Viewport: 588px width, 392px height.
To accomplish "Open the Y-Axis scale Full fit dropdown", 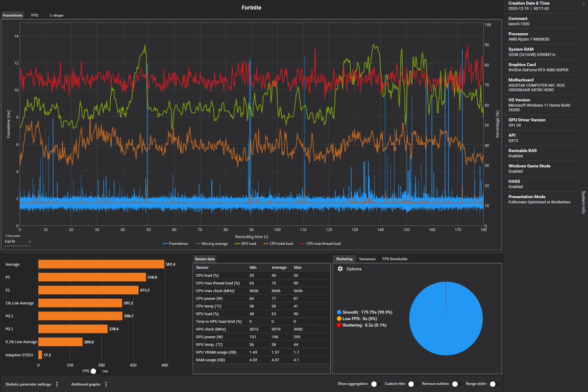I will (18, 241).
